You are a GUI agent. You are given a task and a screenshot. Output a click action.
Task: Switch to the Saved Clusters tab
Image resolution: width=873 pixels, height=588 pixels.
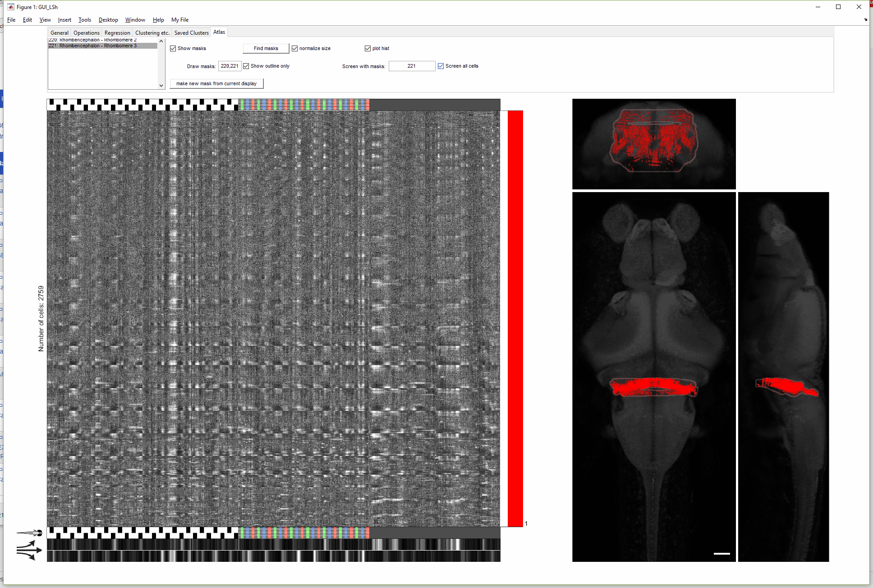[191, 32]
